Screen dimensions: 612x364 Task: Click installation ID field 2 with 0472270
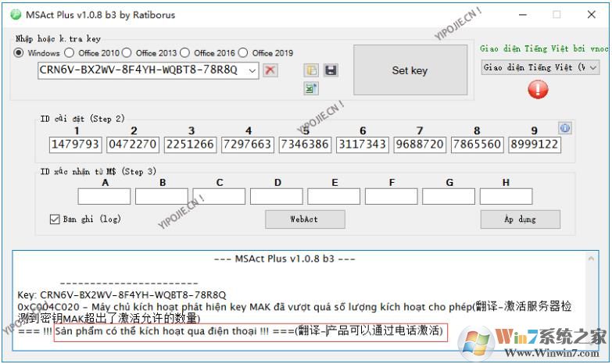133,145
